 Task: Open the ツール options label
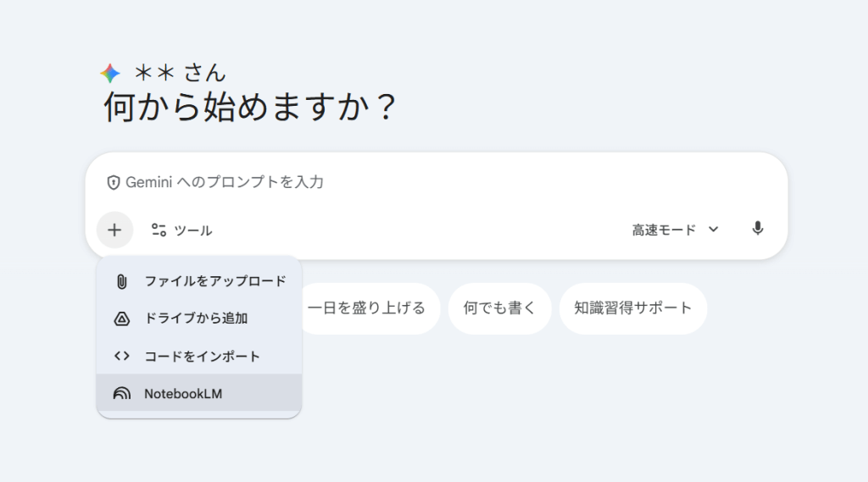coord(193,230)
